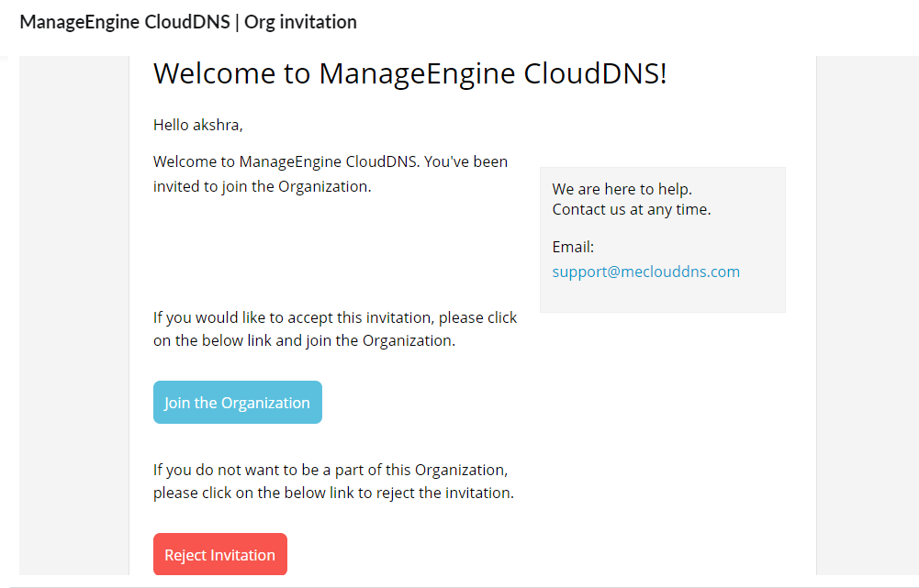Click the invited to join the Organization paragraph
This screenshot has width=919, height=588.
point(330,174)
